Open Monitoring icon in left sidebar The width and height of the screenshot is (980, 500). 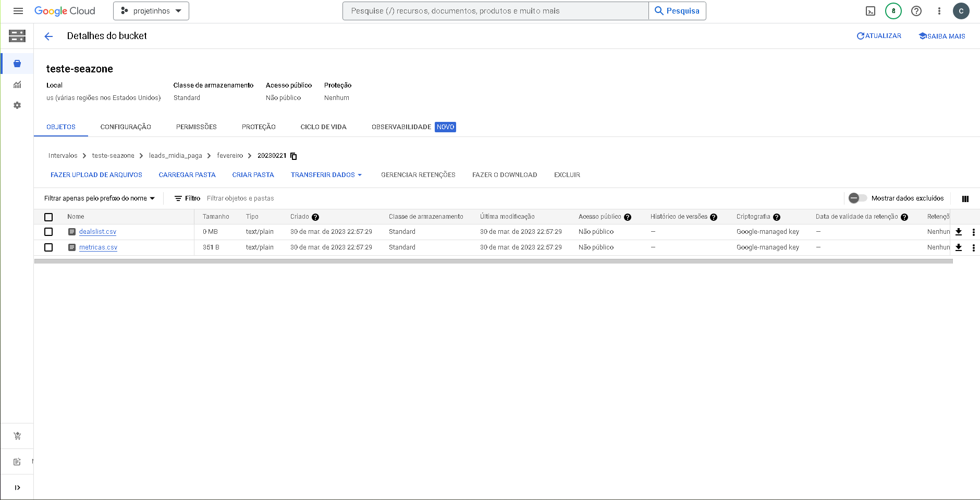[17, 84]
